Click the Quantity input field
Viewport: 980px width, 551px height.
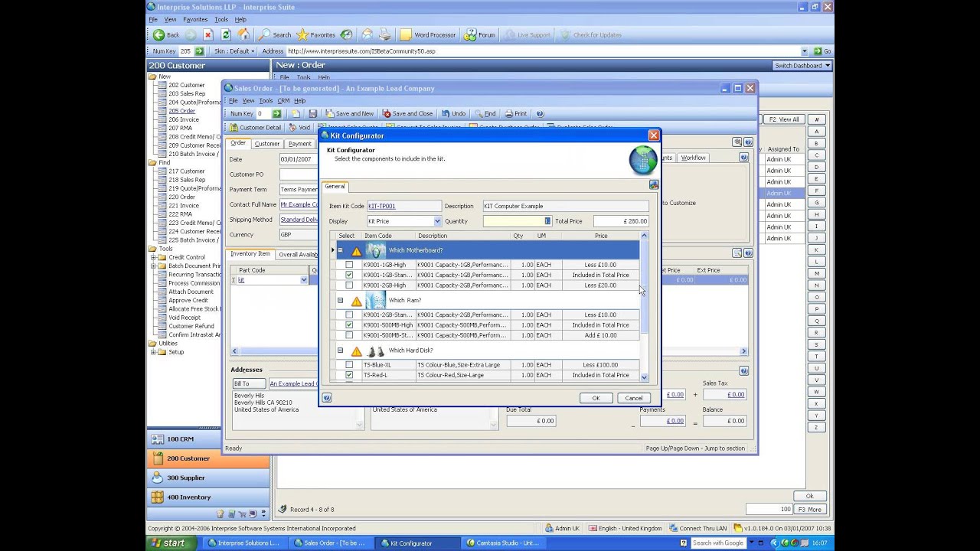(x=517, y=221)
